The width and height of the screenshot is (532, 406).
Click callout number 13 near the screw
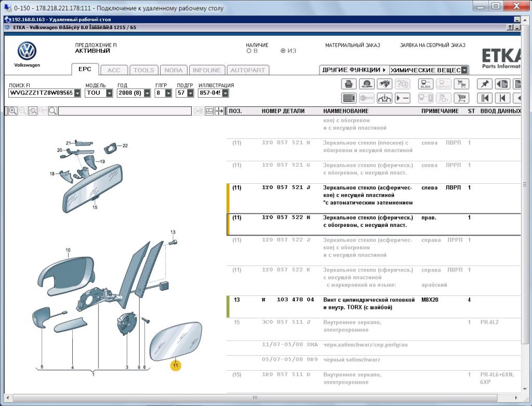(172, 233)
